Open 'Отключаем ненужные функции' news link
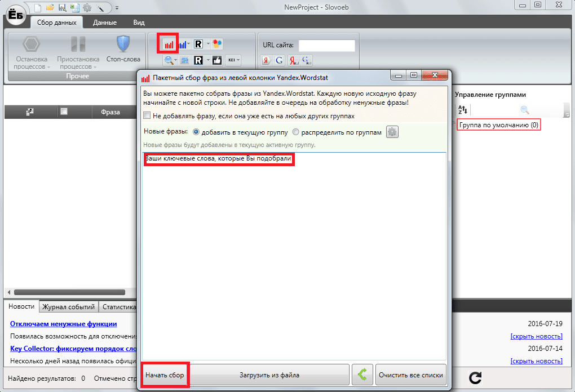 point(64,323)
